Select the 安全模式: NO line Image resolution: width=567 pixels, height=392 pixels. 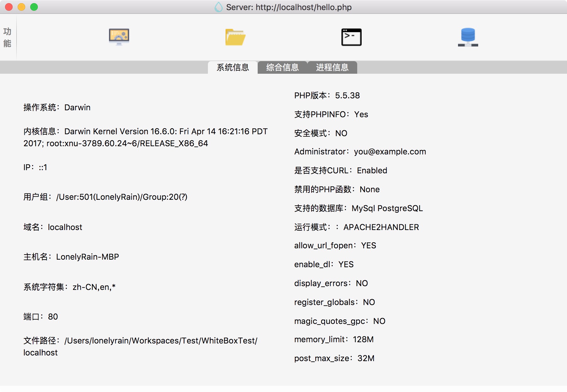[x=321, y=133]
